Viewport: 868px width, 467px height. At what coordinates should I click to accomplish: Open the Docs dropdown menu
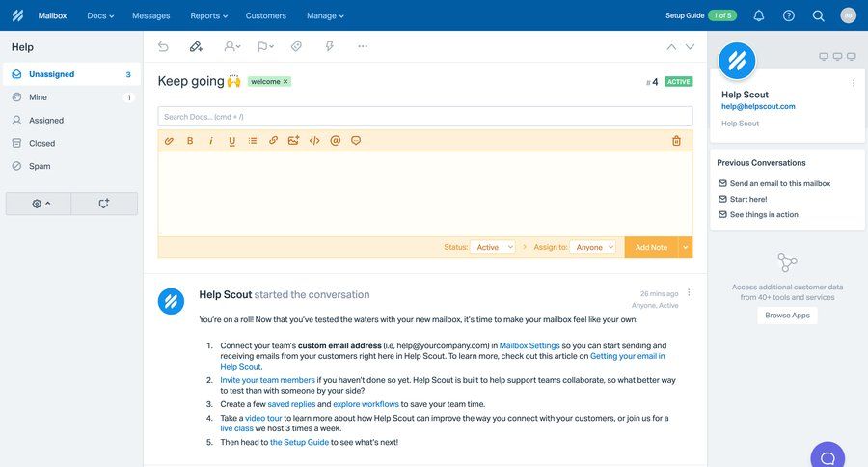100,15
